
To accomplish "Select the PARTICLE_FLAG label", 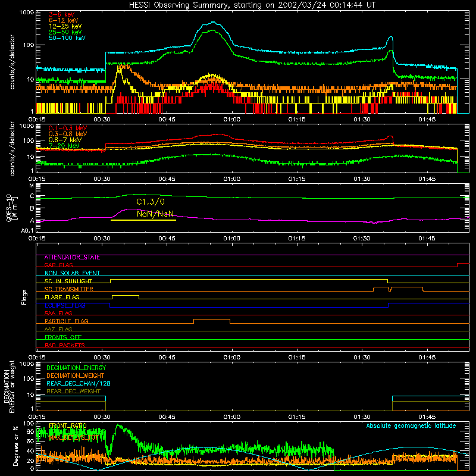I will tap(67, 321).
